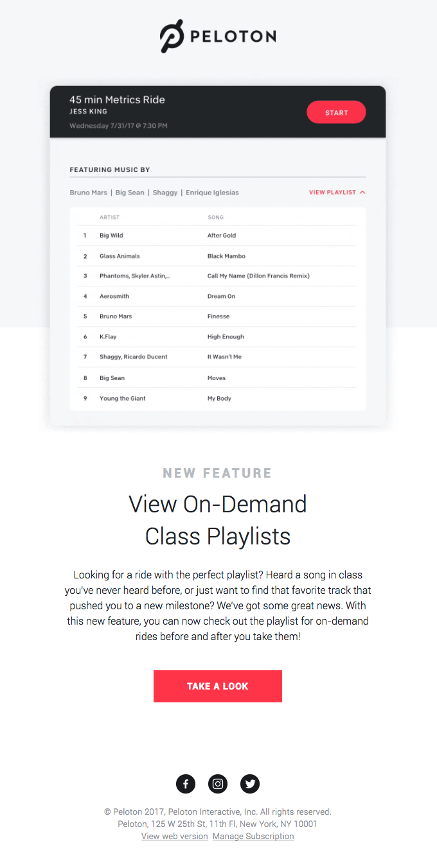Open Peloton's Facebook page
This screenshot has width=437, height=868.
pyautogui.click(x=186, y=784)
